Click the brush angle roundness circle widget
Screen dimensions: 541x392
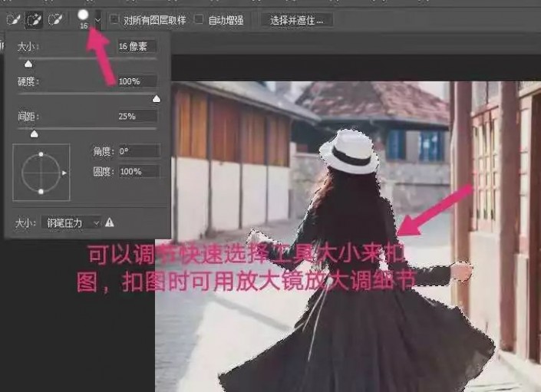pyautogui.click(x=41, y=173)
